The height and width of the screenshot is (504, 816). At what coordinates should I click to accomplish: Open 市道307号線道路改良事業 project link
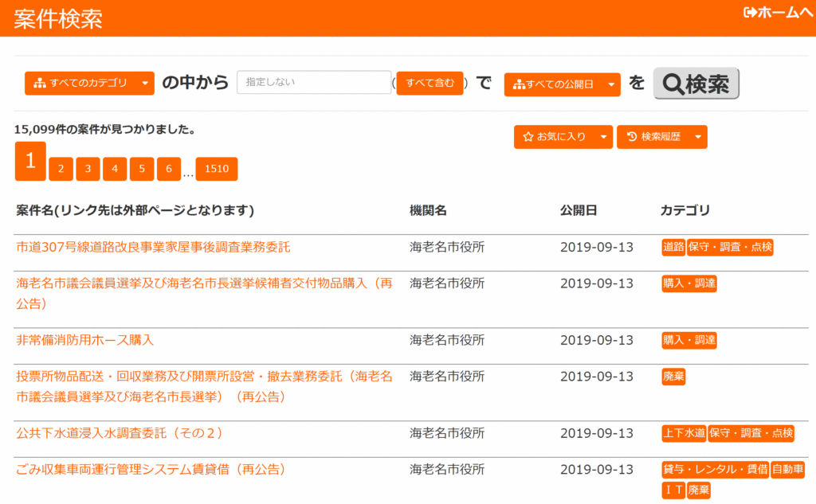(153, 247)
